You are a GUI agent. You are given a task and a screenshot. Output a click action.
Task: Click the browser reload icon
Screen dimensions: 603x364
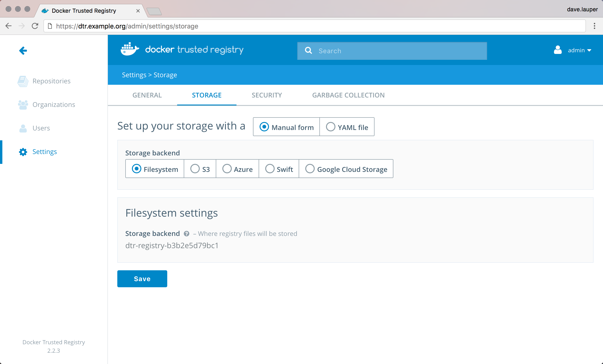pyautogui.click(x=35, y=26)
